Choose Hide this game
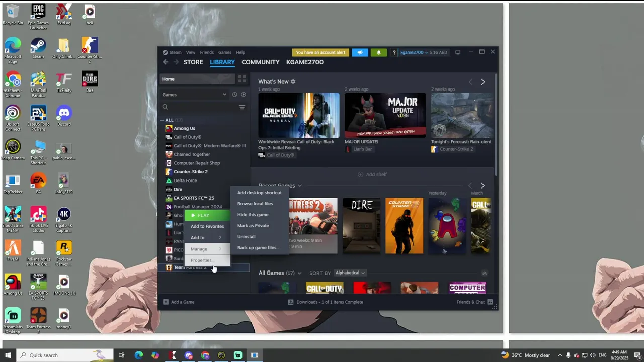Viewport: 644px width, 362px height. click(253, 215)
